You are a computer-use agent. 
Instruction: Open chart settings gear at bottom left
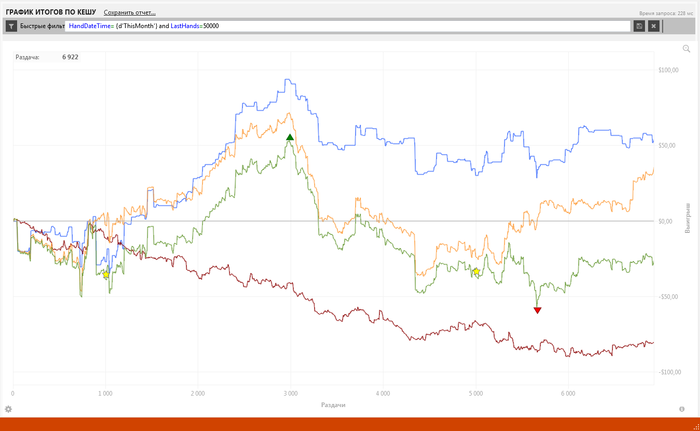point(8,409)
